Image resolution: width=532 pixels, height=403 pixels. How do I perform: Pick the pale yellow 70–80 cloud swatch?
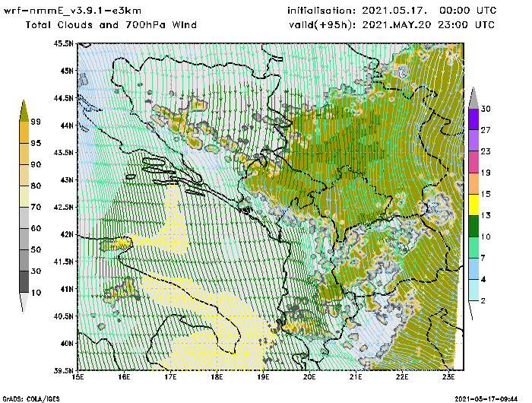point(24,196)
